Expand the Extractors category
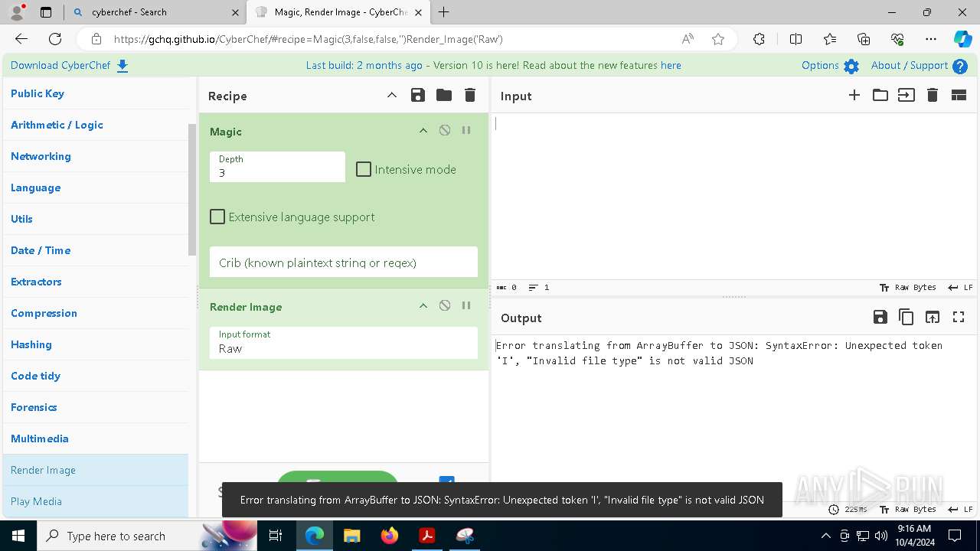This screenshot has height=551, width=980. 96,282
